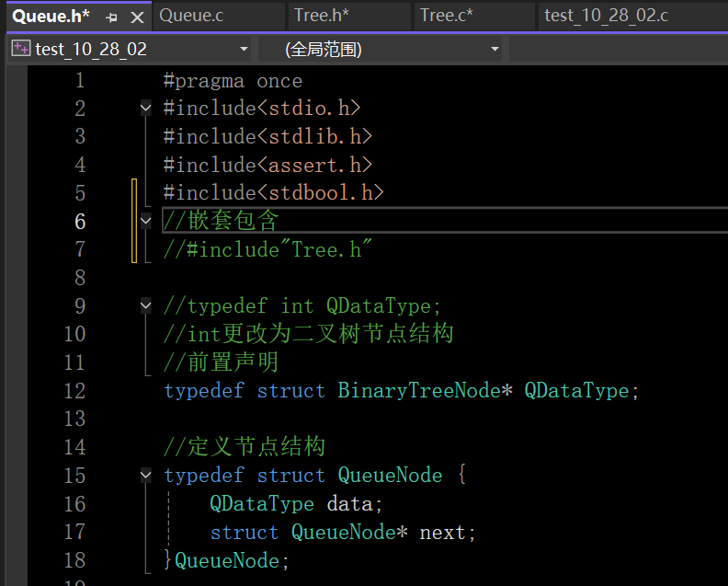Image resolution: width=728 pixels, height=586 pixels.
Task: Click the #pragma once line
Action: coord(233,81)
